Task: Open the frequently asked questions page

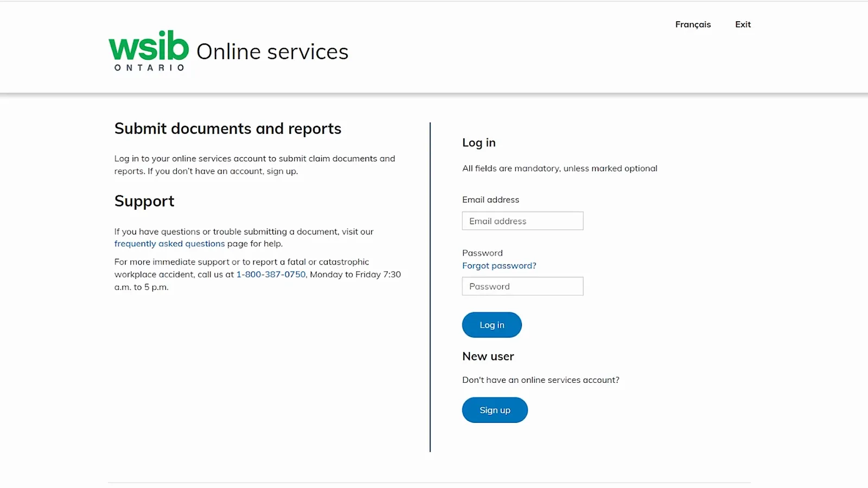Action: coord(169,244)
